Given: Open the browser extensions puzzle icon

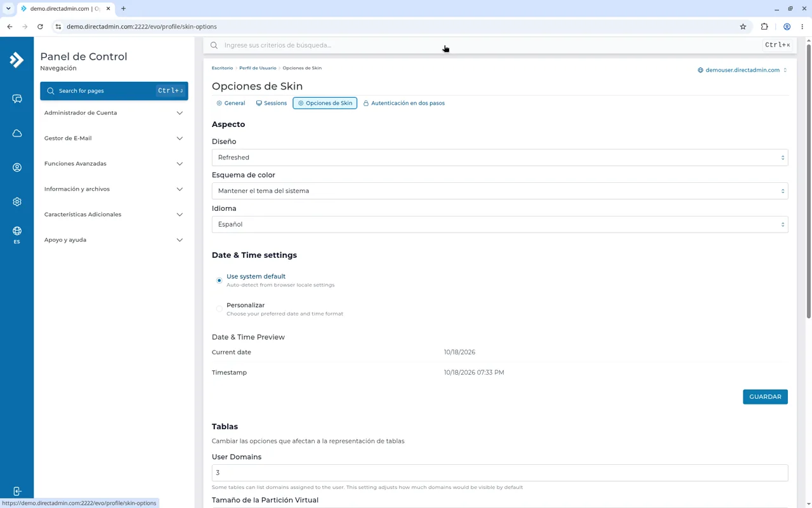Looking at the screenshot, I should click(764, 27).
